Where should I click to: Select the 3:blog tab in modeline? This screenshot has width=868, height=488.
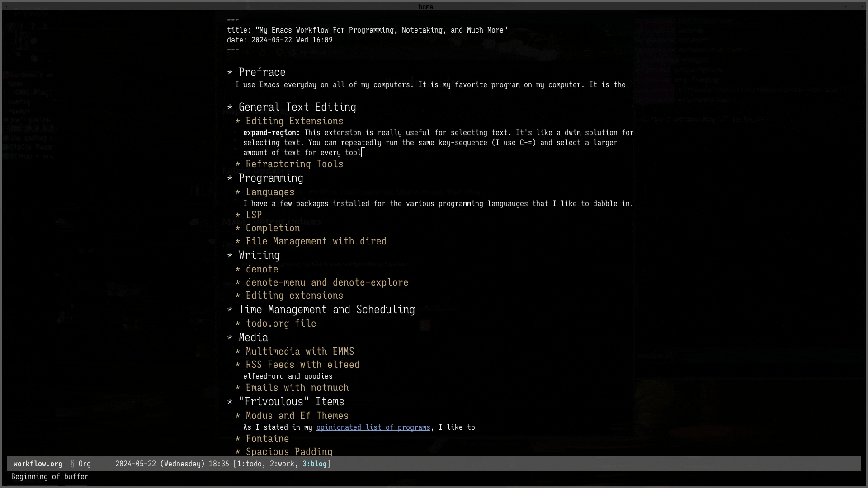coord(315,464)
